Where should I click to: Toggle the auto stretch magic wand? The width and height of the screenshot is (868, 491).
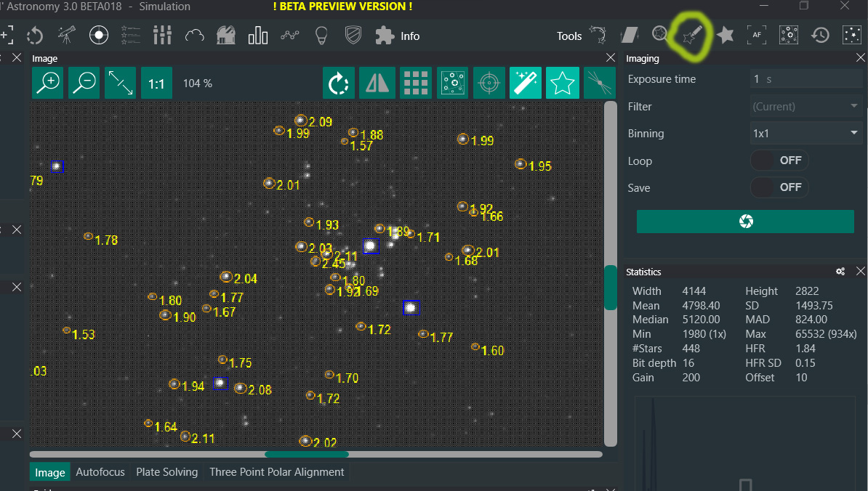pos(525,84)
